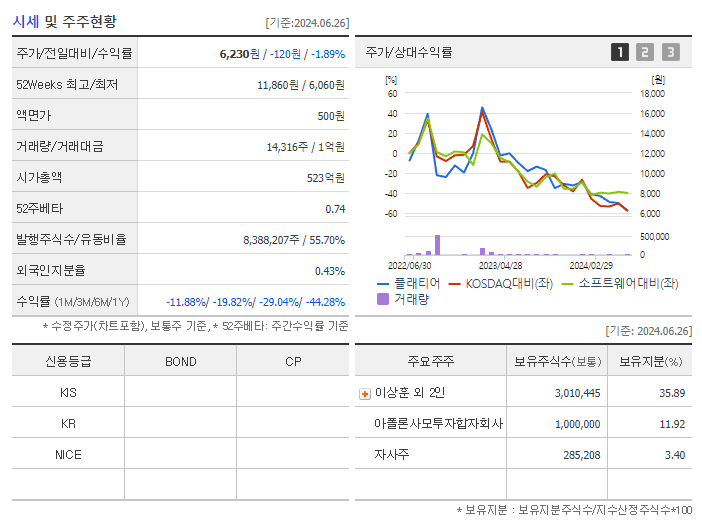This screenshot has height=525, width=702.
Task: Click the 자사주 shareholder row name
Action: tap(392, 454)
